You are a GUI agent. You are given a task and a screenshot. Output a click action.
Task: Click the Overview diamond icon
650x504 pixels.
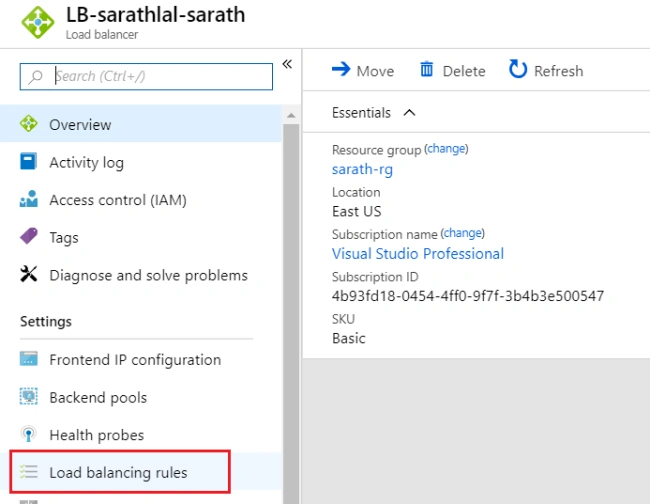point(29,124)
